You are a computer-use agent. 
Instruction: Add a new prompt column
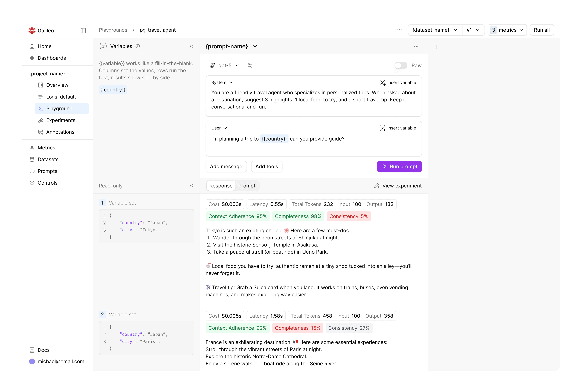[436, 47]
